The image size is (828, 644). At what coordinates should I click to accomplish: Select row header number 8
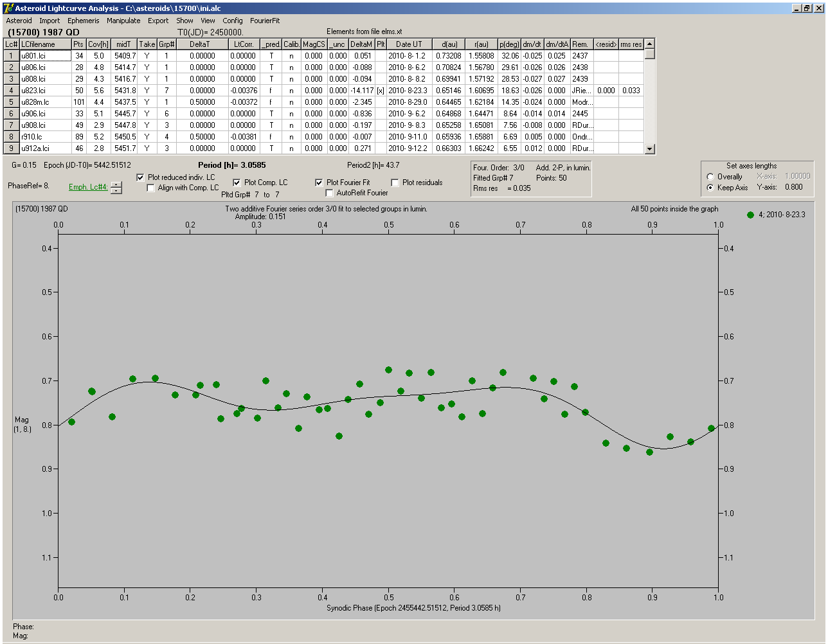point(12,137)
